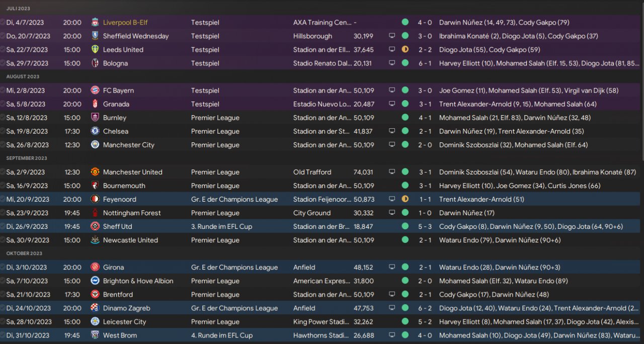The height and width of the screenshot is (344, 644).
Task: Open the King Power Stadium link
Action: [322, 321]
